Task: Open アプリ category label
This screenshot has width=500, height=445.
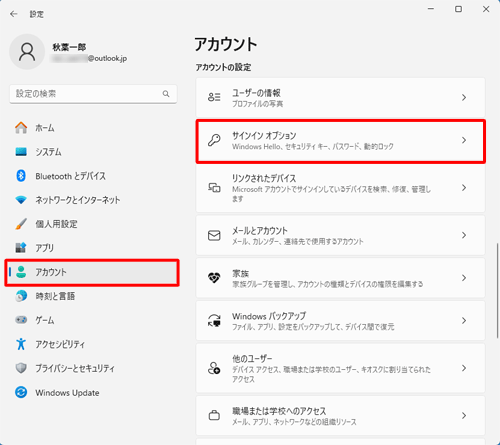Action: [x=45, y=248]
